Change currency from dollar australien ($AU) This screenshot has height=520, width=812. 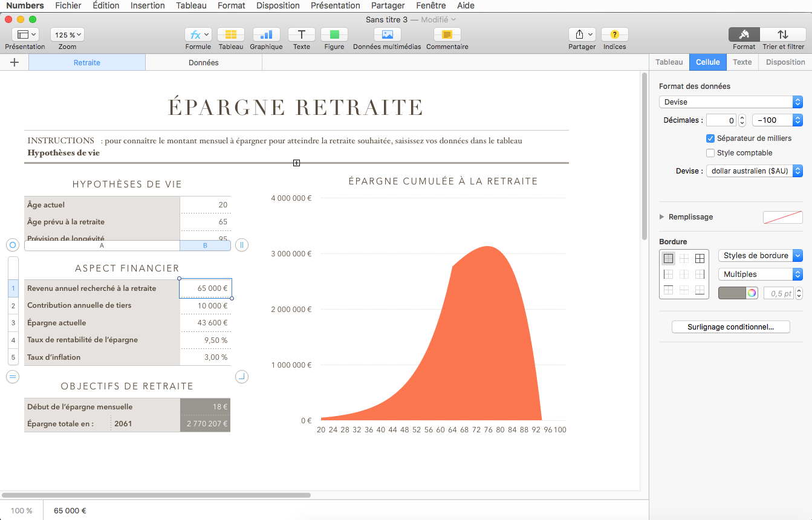pyautogui.click(x=754, y=171)
